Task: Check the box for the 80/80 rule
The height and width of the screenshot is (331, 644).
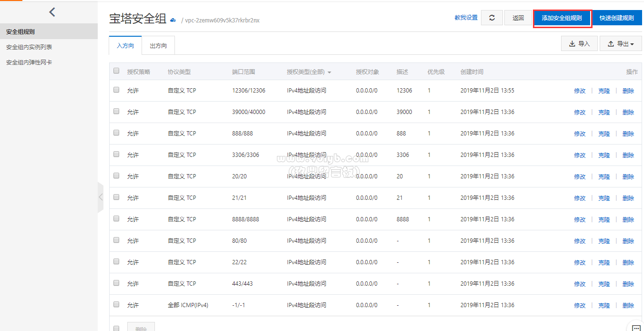Action: tap(116, 240)
